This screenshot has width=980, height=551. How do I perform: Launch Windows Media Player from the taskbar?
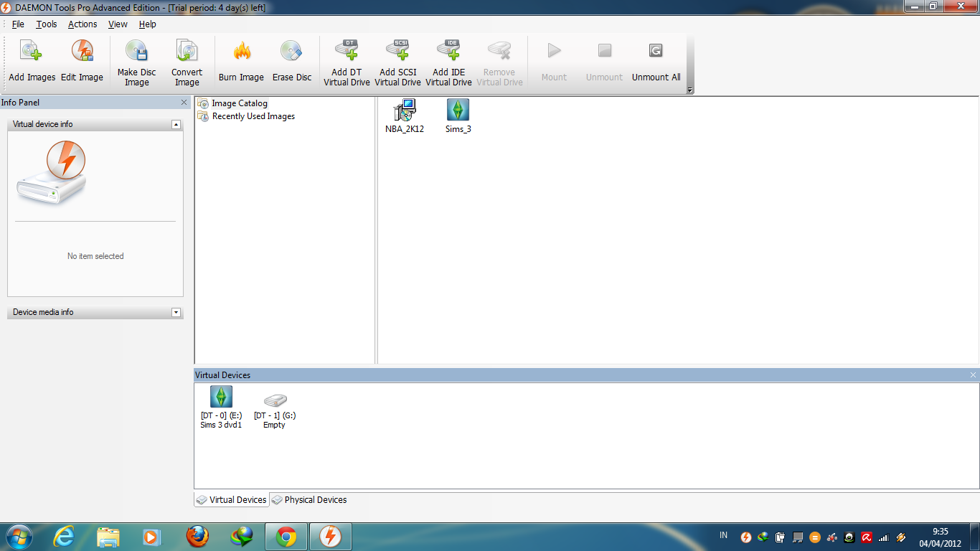click(152, 537)
